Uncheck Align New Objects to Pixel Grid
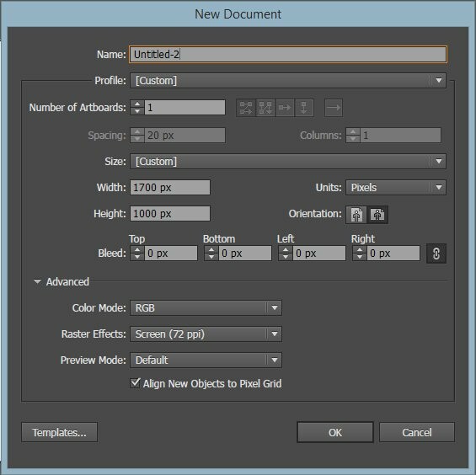 [135, 383]
